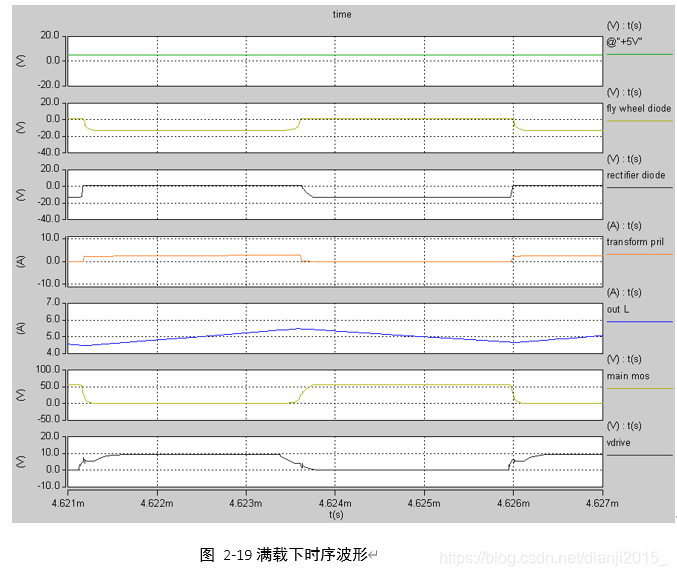Select the 'rectifier diode' legend label
The width and height of the screenshot is (677, 576).
(636, 175)
